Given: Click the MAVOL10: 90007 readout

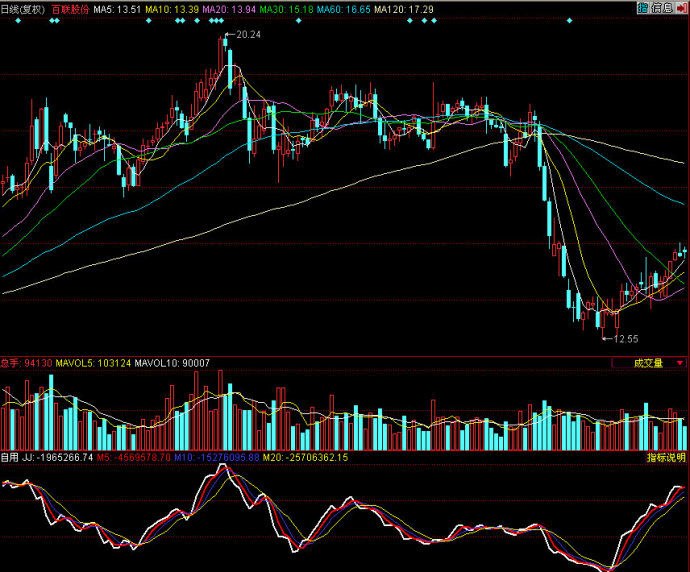Looking at the screenshot, I should (x=172, y=363).
